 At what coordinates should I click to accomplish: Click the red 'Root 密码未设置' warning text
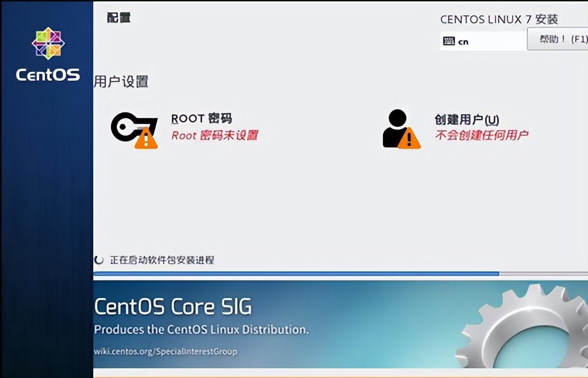coord(215,135)
